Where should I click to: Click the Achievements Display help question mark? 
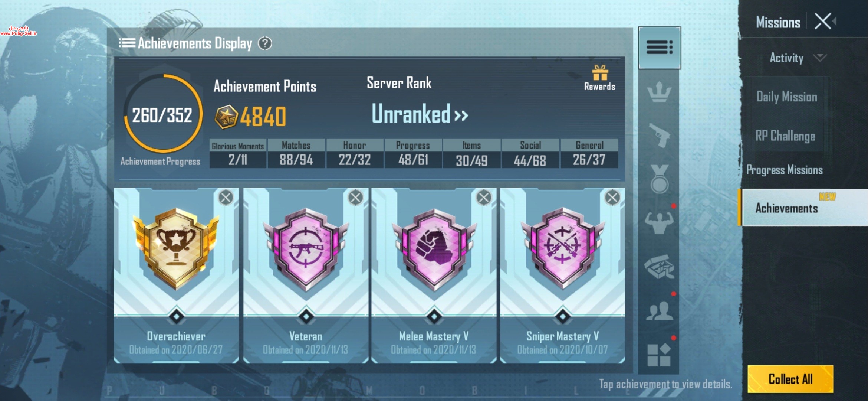(265, 44)
